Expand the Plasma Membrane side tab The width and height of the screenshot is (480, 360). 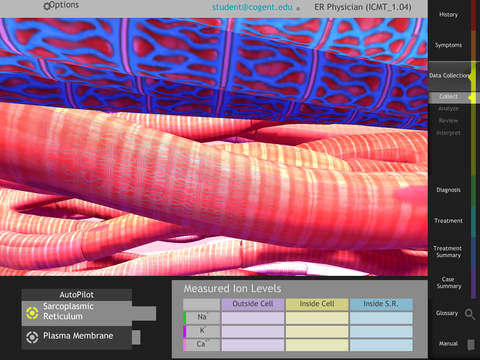[136, 337]
